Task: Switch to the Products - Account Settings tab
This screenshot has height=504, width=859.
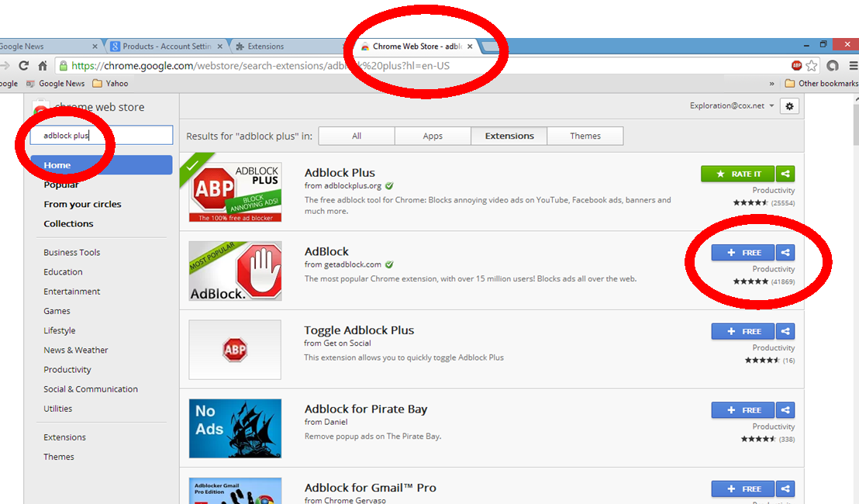Action: click(167, 47)
